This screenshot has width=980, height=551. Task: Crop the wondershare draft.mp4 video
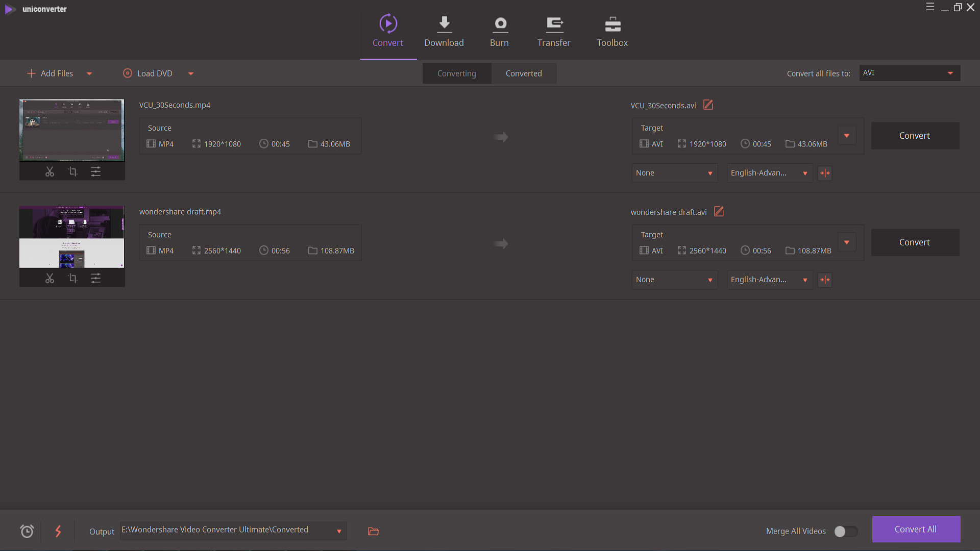(x=72, y=279)
